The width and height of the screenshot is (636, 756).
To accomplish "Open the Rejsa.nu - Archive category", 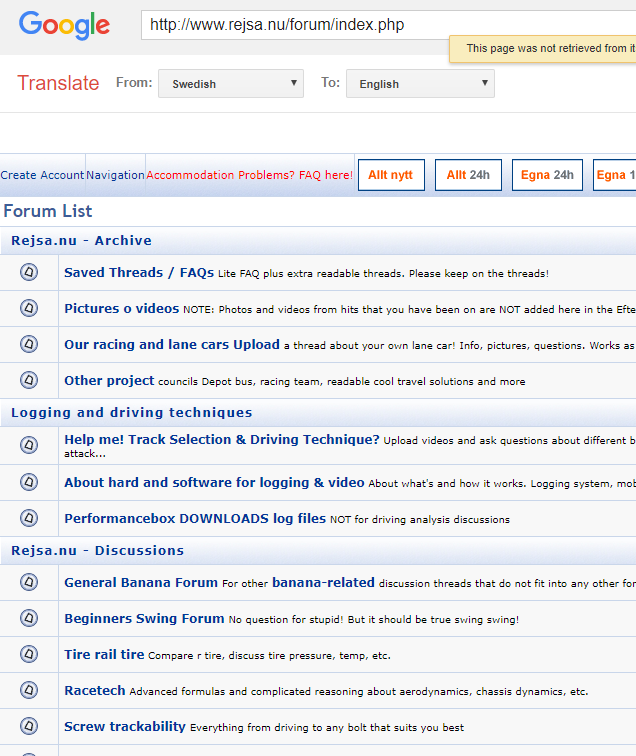I will (x=81, y=241).
